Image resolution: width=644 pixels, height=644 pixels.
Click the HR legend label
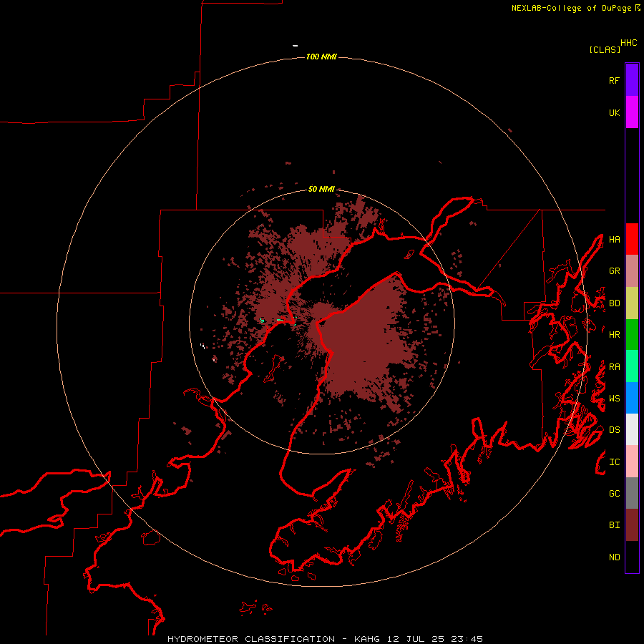coord(614,335)
